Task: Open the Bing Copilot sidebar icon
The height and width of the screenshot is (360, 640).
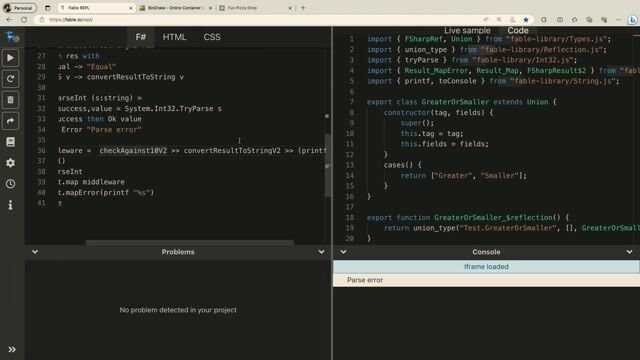Action: pyautogui.click(x=632, y=20)
